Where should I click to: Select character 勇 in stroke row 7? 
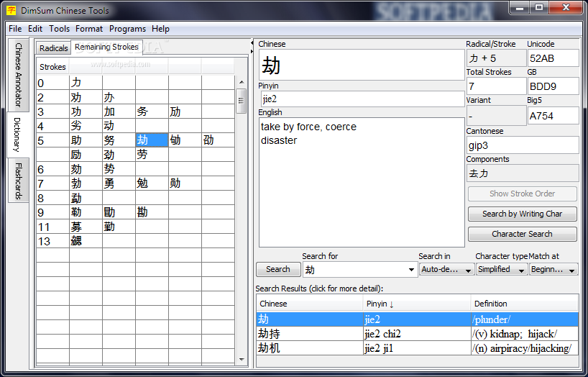(119, 183)
